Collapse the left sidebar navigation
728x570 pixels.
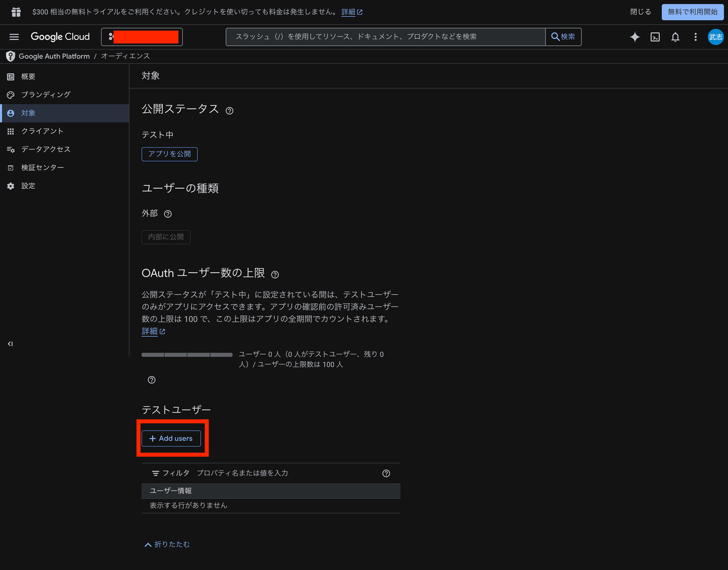tap(10, 344)
